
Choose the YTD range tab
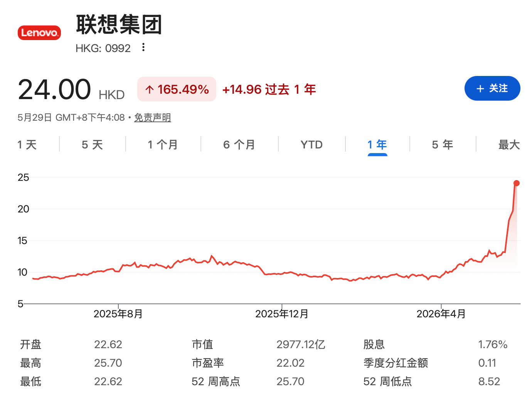point(311,145)
